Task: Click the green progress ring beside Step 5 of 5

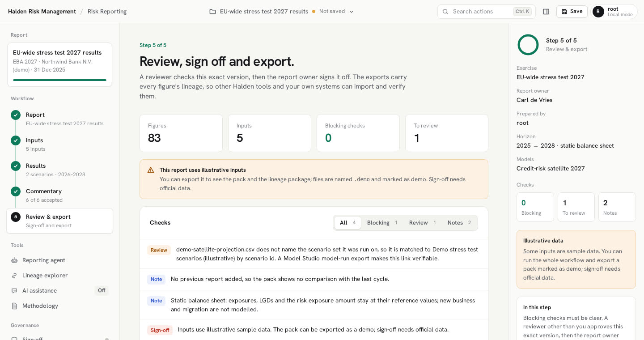Action: coord(528,45)
